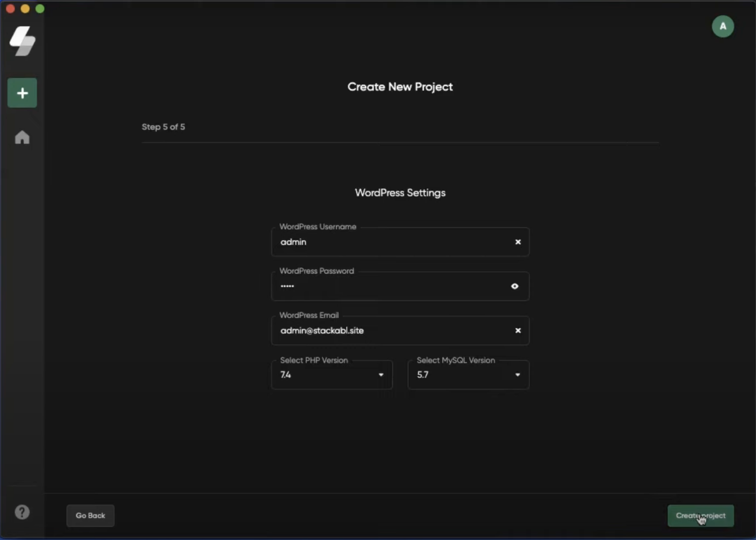
Task: Click the Stackabl lightning logo icon
Action: (x=22, y=41)
